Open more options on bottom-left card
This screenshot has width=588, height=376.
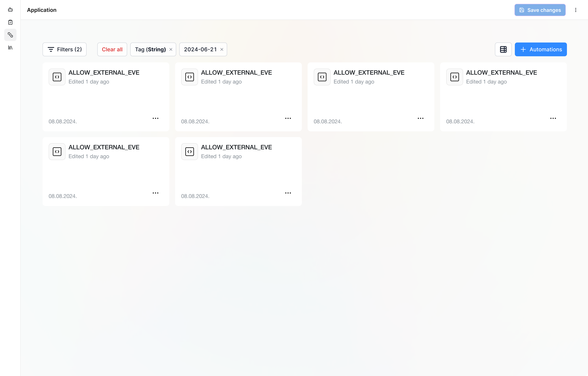click(156, 193)
